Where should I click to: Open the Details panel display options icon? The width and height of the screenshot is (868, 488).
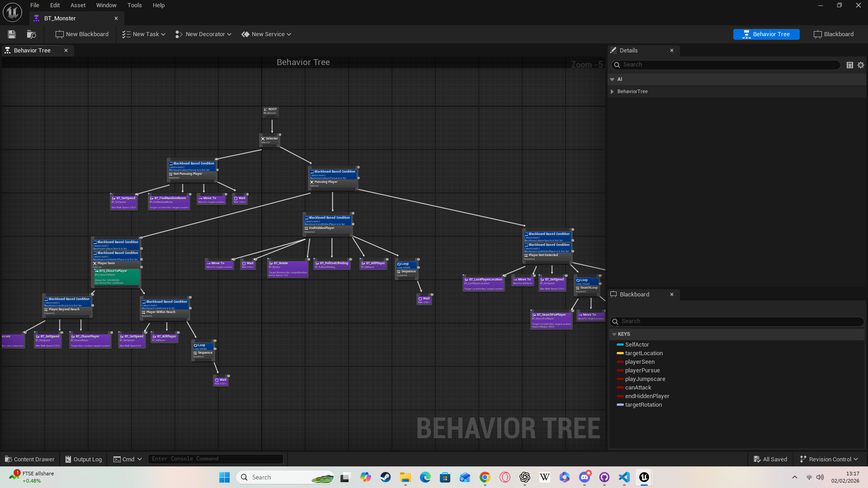pos(849,65)
